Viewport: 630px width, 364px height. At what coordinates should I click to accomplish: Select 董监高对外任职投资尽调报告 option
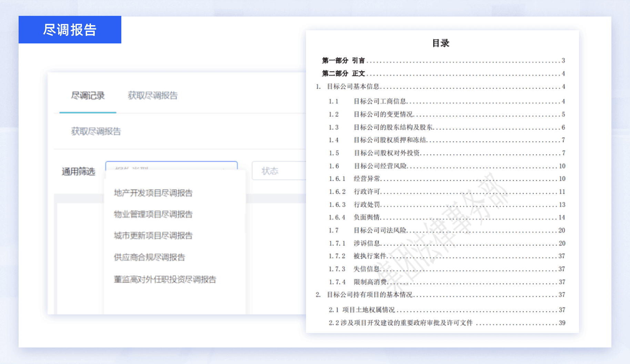tap(164, 280)
